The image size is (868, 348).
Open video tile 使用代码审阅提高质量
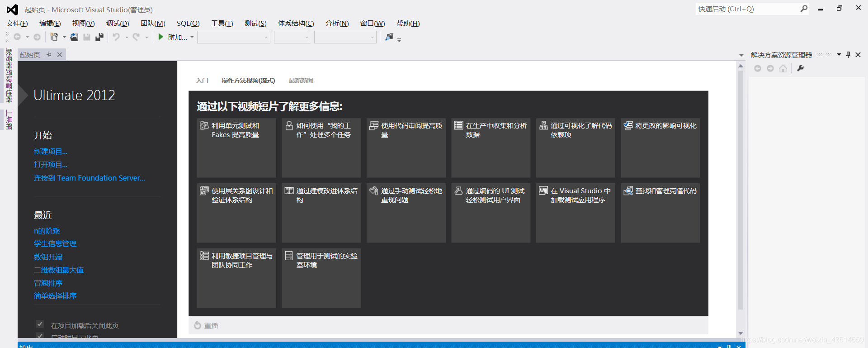coord(406,148)
